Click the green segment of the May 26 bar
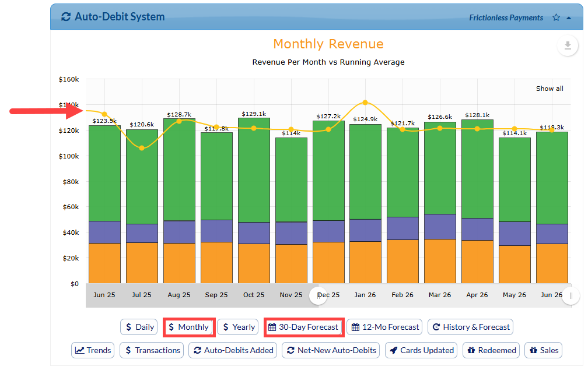 pyautogui.click(x=514, y=180)
